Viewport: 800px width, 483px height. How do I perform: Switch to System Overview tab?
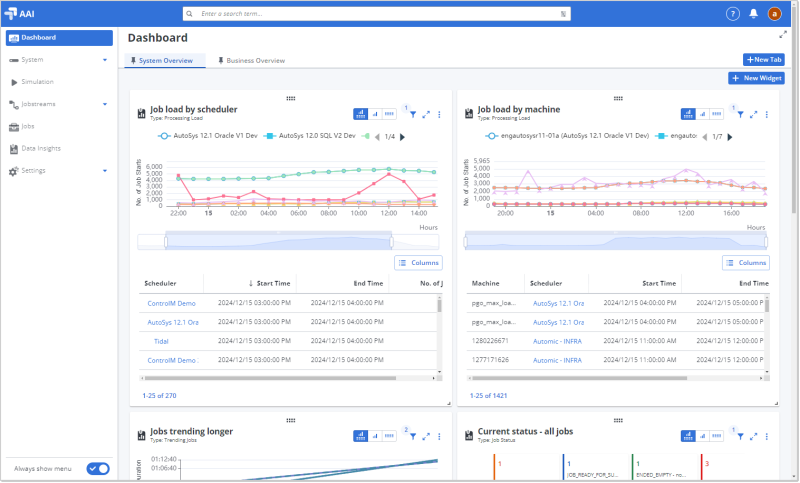[165, 60]
